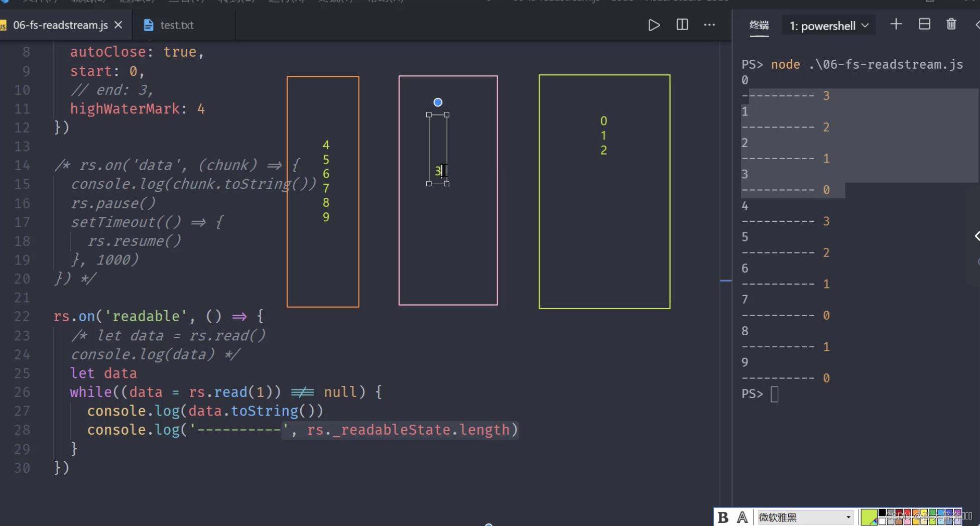
Task: Run the code with the play button
Action: pos(654,25)
